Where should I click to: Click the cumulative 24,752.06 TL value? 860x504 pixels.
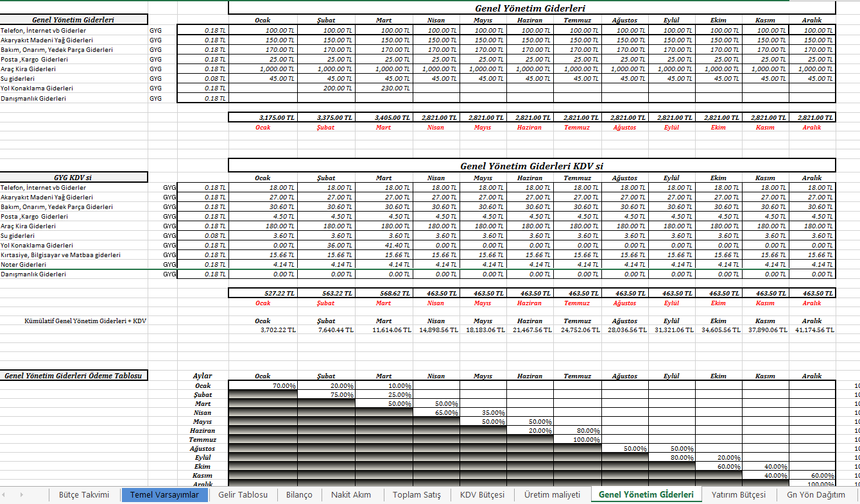[x=577, y=330]
